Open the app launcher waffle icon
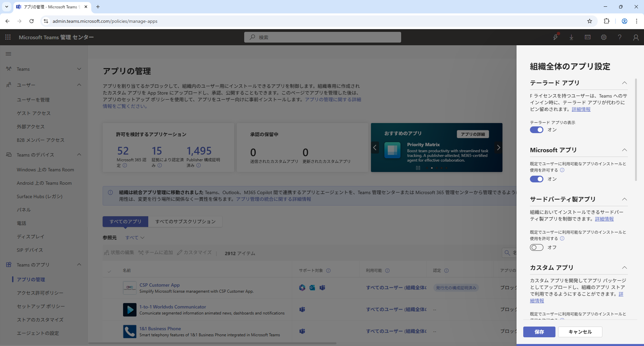The height and width of the screenshot is (346, 644). [x=8, y=37]
